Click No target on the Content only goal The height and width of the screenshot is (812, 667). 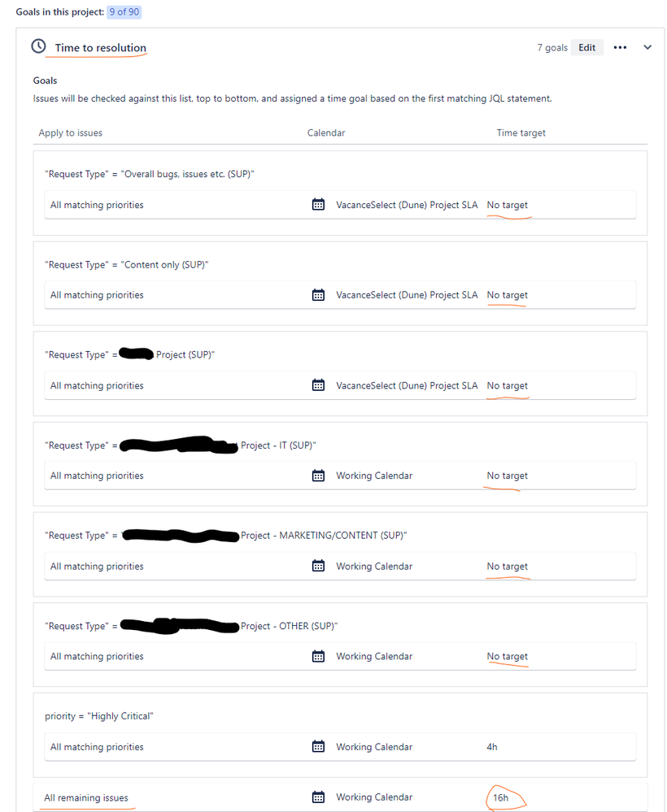(507, 294)
